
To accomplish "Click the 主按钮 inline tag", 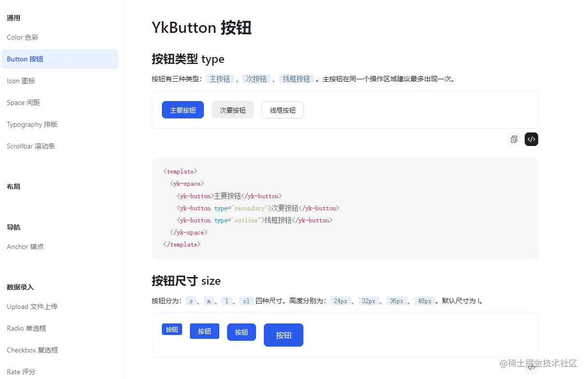I will tap(220, 79).
